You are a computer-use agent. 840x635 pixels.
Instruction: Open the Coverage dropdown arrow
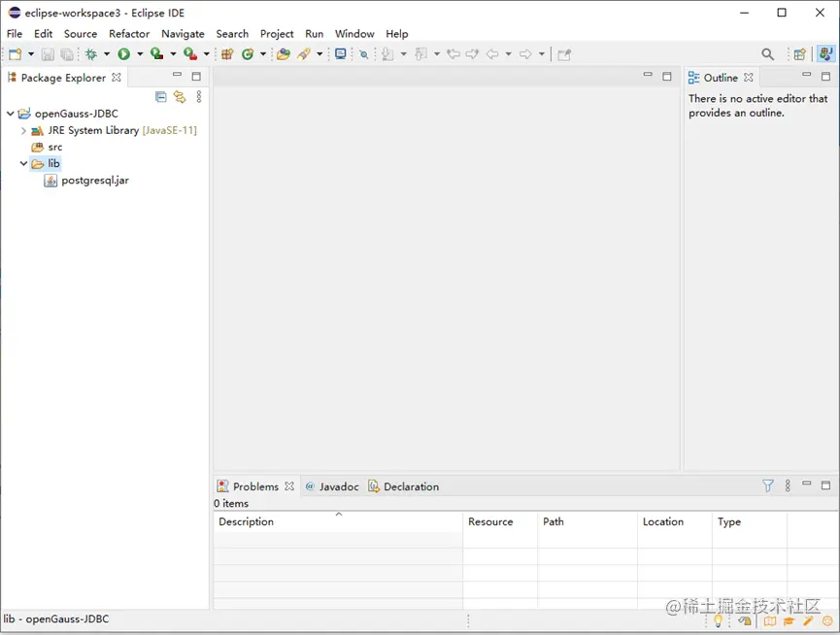point(173,54)
